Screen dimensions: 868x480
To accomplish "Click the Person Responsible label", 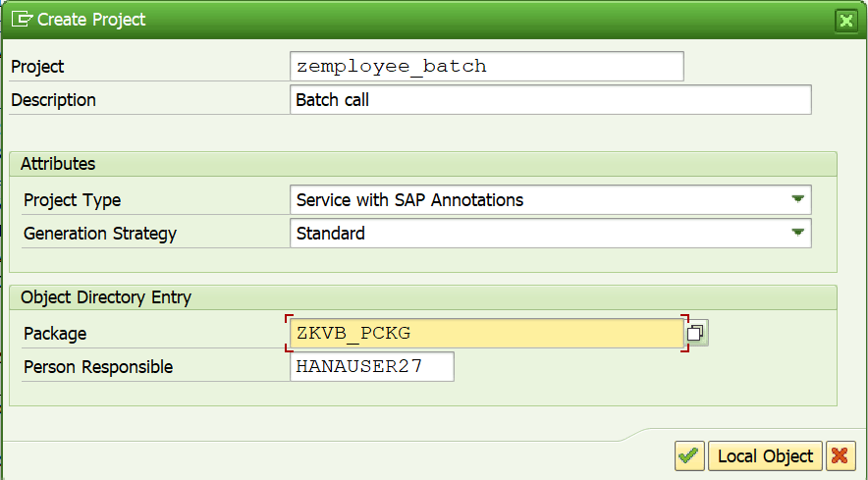I will tap(98, 366).
